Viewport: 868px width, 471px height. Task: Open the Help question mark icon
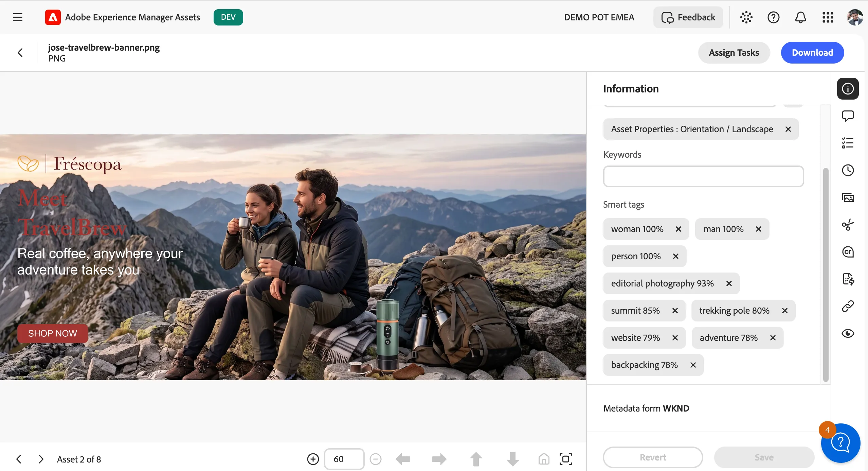point(774,17)
